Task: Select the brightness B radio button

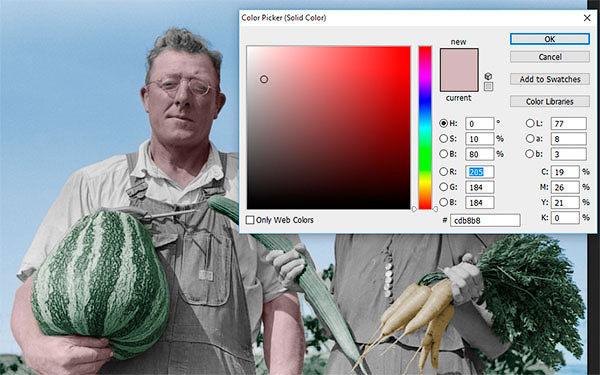Action: click(443, 154)
